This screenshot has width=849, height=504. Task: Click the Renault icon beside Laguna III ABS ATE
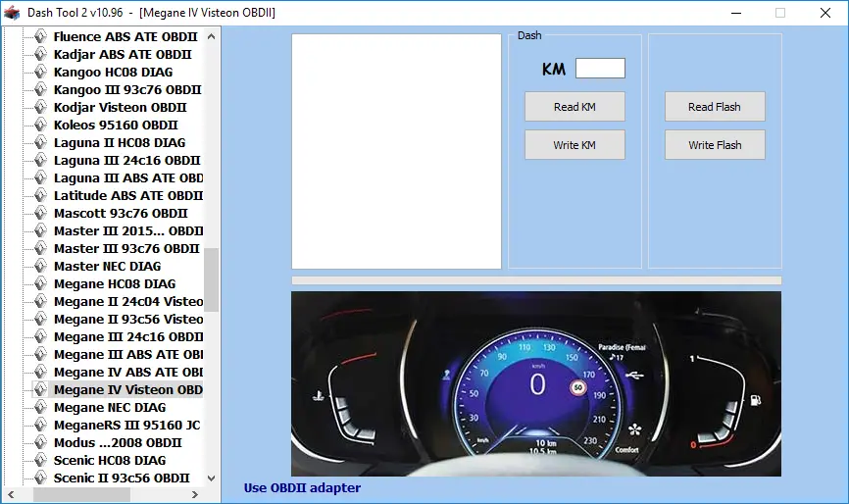[40, 177]
